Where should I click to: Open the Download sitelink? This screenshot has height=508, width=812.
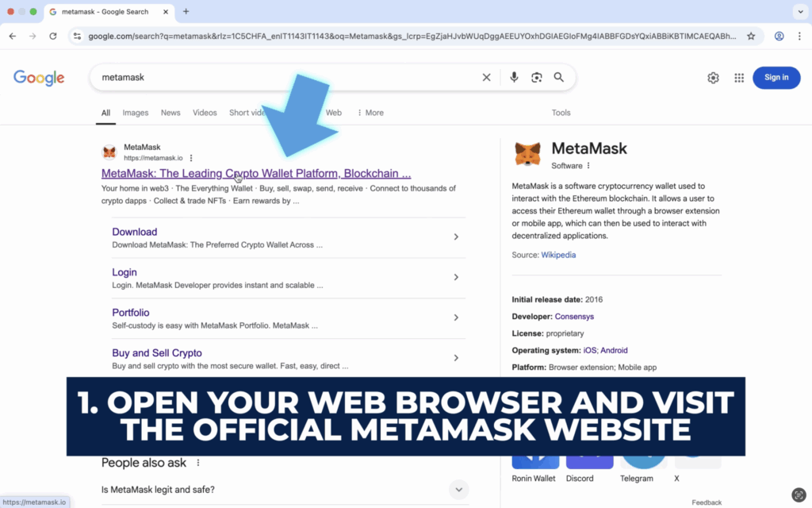coord(135,233)
